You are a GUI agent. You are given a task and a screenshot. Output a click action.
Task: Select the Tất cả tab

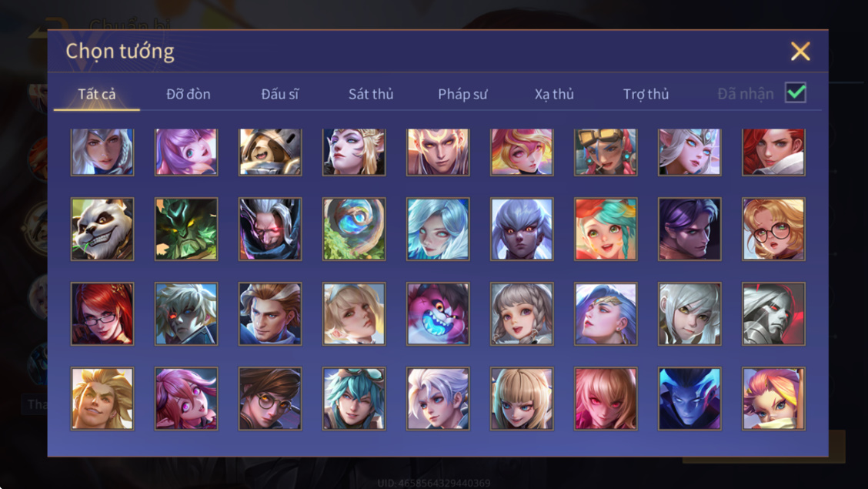97,94
